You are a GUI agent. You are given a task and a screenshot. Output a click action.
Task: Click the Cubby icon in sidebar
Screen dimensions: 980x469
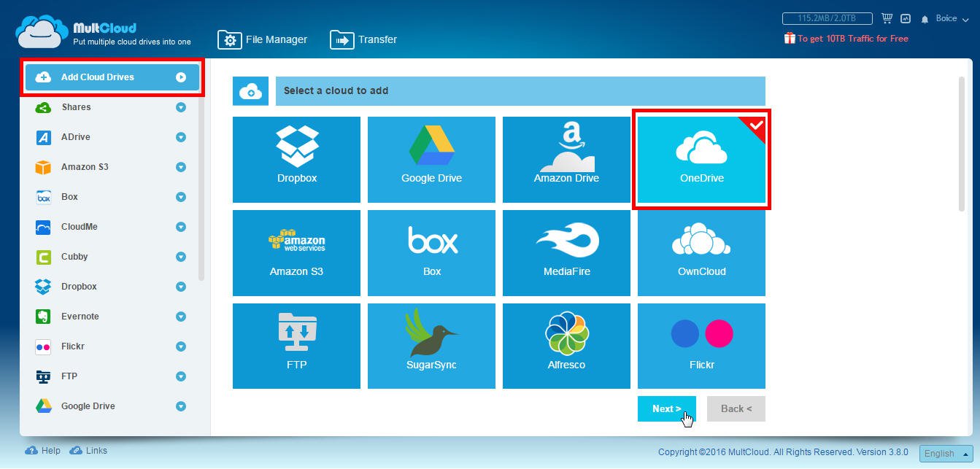(x=43, y=257)
